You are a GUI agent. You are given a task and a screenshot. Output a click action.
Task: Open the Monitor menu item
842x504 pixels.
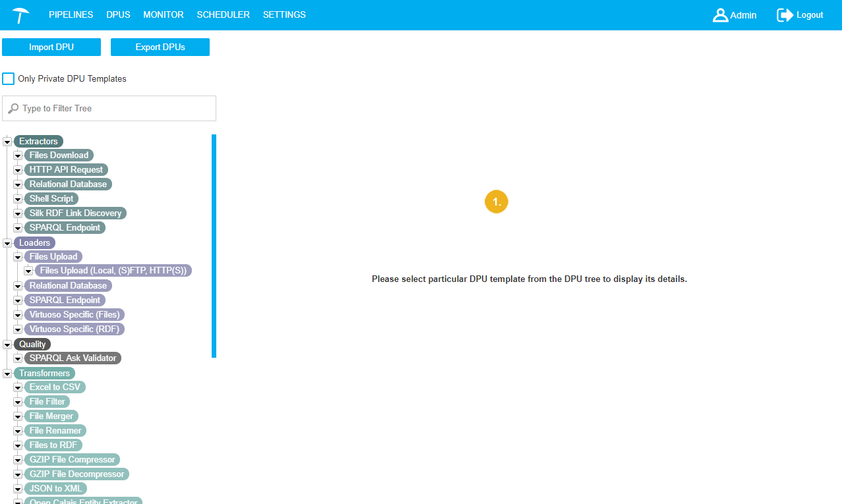tap(163, 15)
